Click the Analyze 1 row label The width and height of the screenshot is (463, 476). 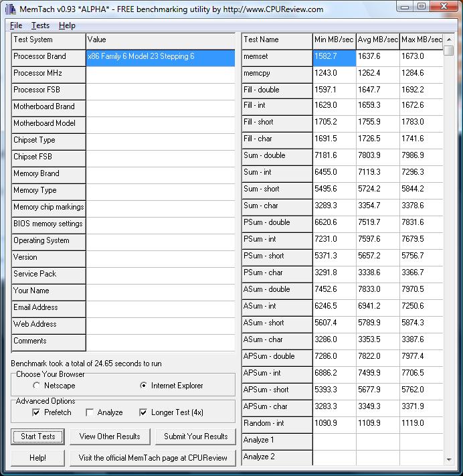pos(277,441)
